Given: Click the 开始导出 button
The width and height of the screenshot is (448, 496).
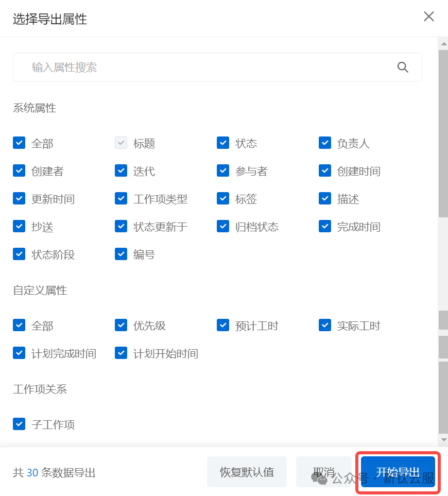Looking at the screenshot, I should 398,472.
